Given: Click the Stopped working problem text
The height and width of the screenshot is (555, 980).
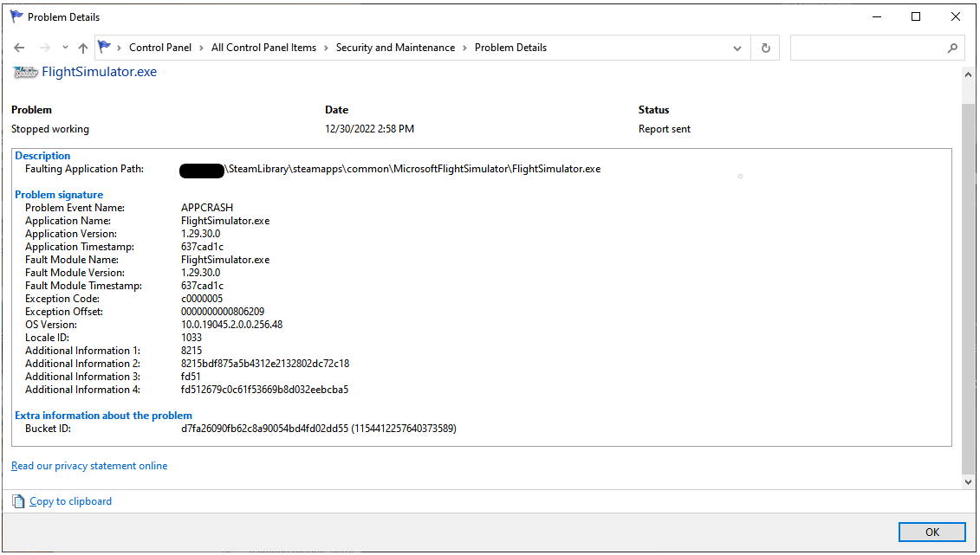Looking at the screenshot, I should pos(50,129).
